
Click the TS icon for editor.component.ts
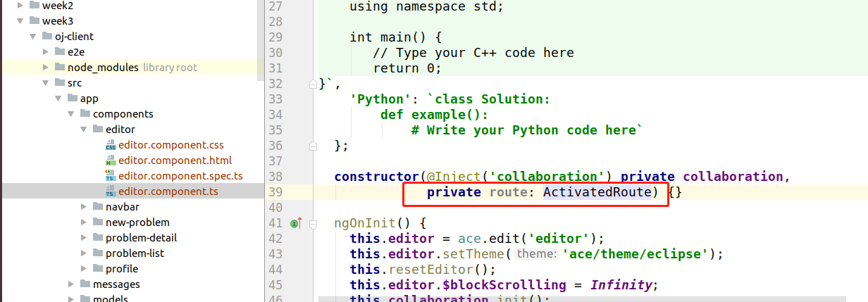pos(111,191)
